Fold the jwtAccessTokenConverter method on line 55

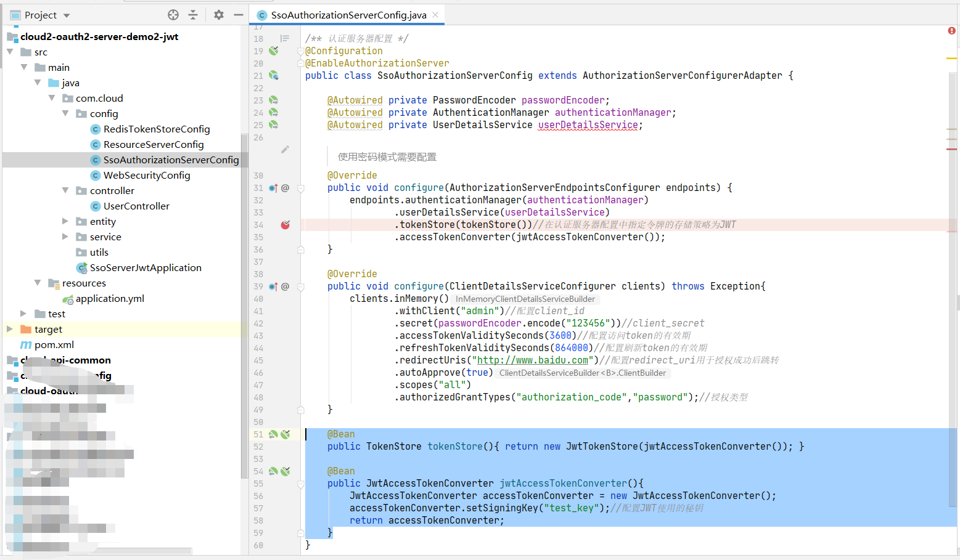[301, 484]
